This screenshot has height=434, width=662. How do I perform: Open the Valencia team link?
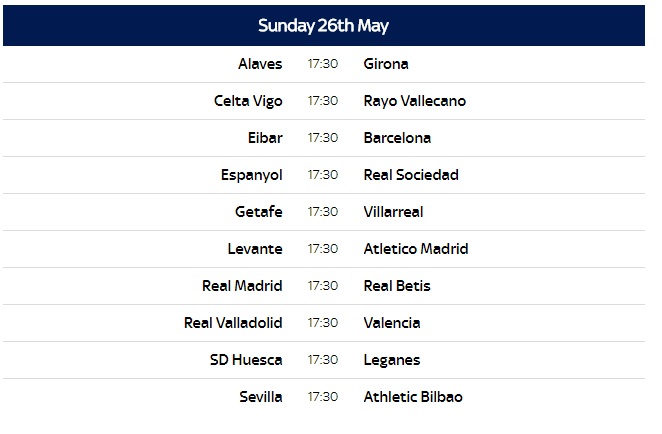click(391, 323)
